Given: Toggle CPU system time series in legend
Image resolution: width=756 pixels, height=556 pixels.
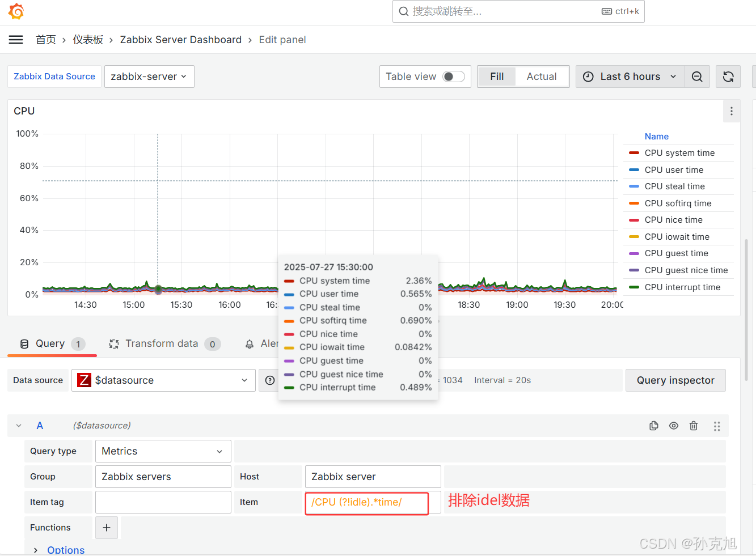Looking at the screenshot, I should tap(679, 153).
